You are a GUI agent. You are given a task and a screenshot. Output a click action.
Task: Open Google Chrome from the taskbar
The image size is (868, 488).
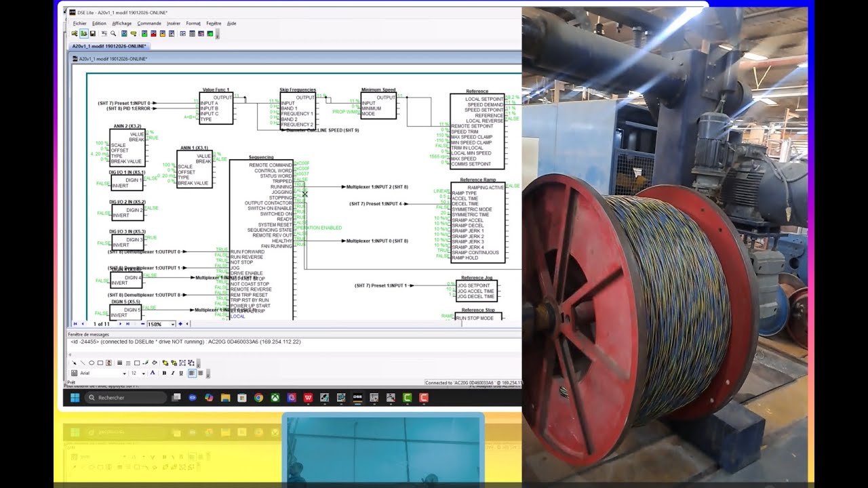(x=258, y=398)
